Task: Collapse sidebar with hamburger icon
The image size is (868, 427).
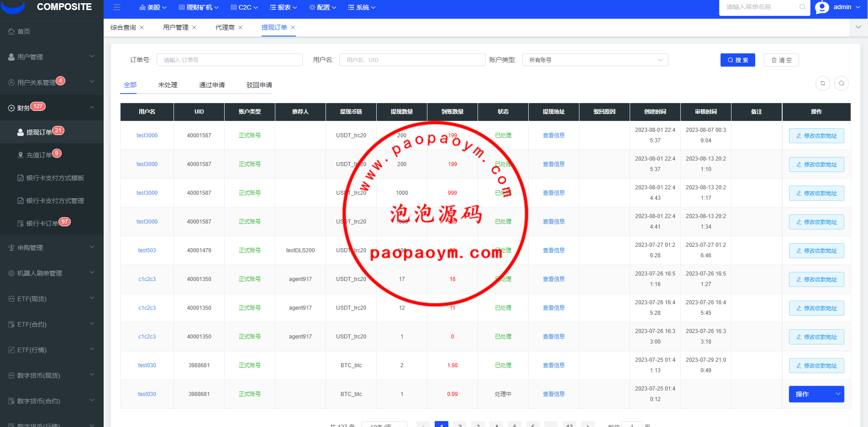Action: click(x=117, y=7)
